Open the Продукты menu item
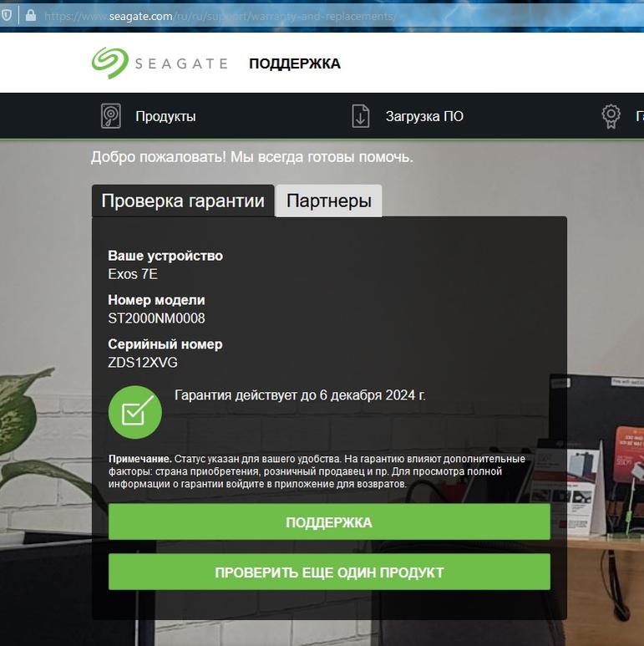The image size is (644, 646). point(165,117)
